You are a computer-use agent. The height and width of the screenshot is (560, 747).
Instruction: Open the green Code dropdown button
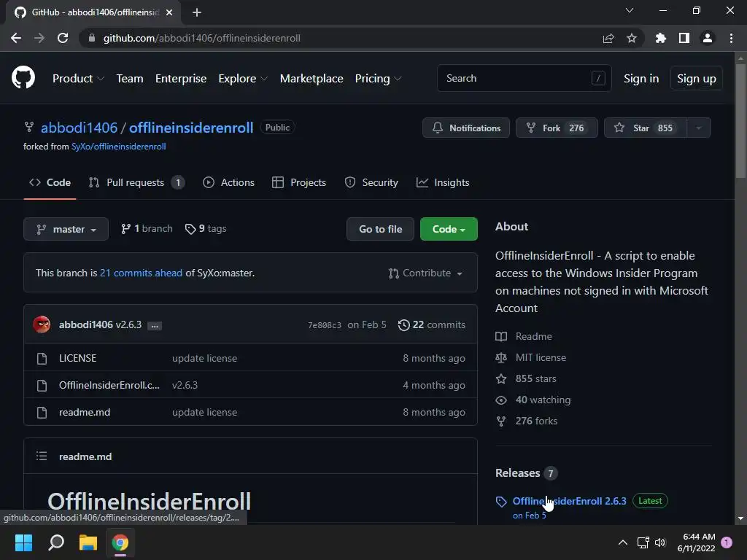pos(449,229)
